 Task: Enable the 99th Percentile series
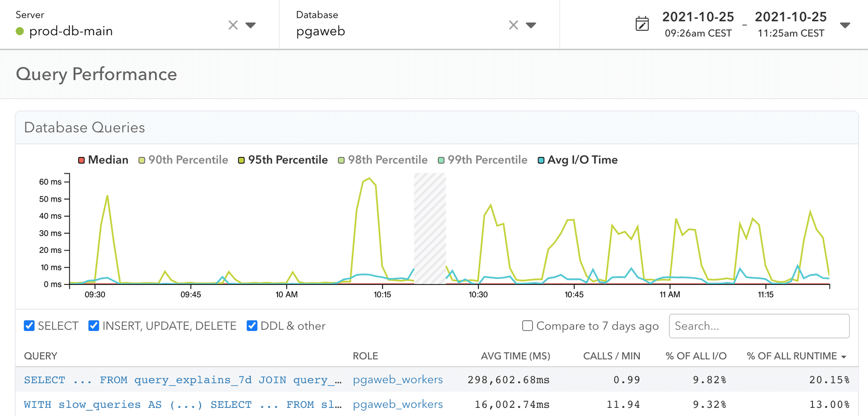pyautogui.click(x=482, y=160)
